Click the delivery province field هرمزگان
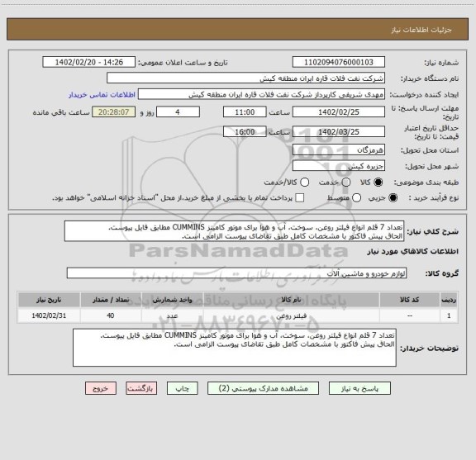The image size is (476, 460). [x=339, y=150]
